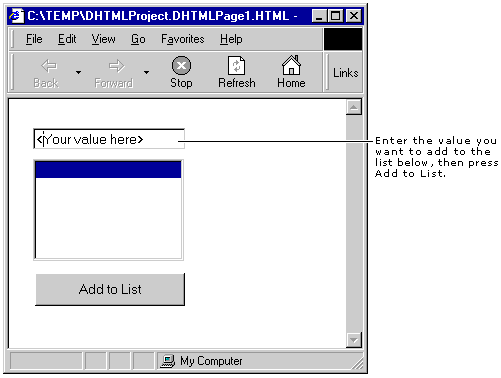This screenshot has width=501, height=378.
Task: Click the Add to List button
Action: tap(110, 289)
